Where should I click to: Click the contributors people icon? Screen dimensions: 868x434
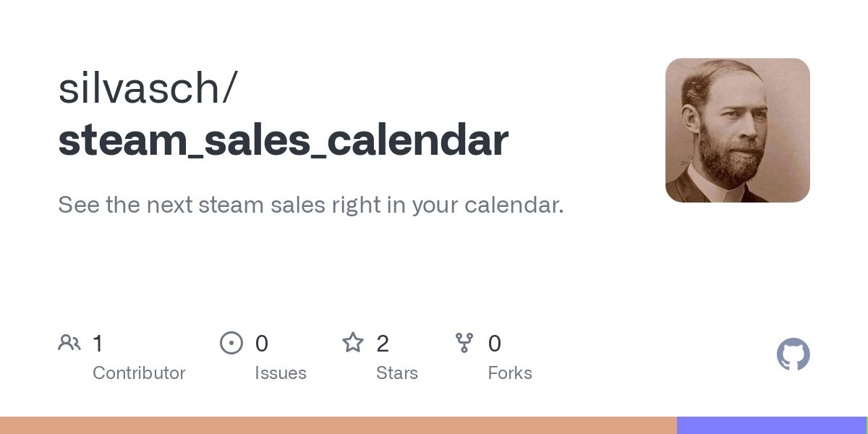tap(69, 343)
